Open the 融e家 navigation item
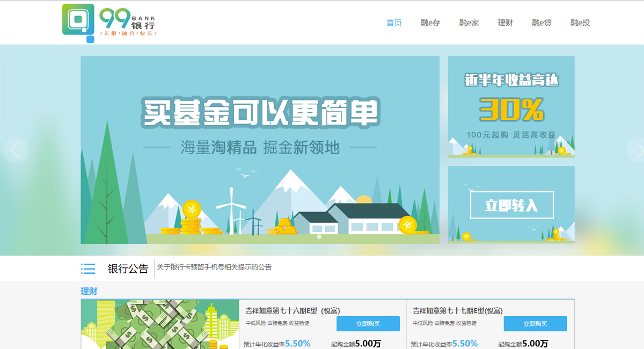Image resolution: width=644 pixels, height=349 pixels. click(x=469, y=23)
